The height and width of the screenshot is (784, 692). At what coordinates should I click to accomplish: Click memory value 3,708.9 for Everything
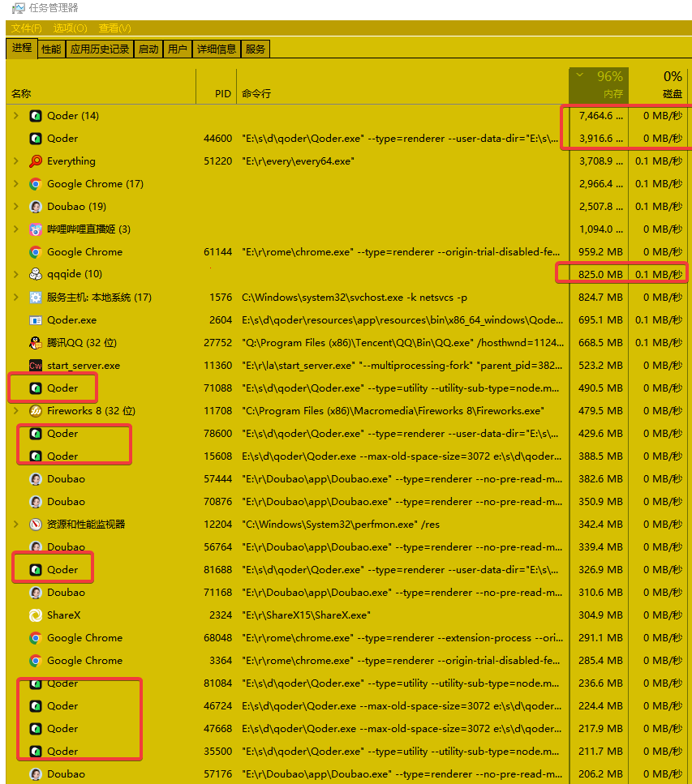[601, 161]
